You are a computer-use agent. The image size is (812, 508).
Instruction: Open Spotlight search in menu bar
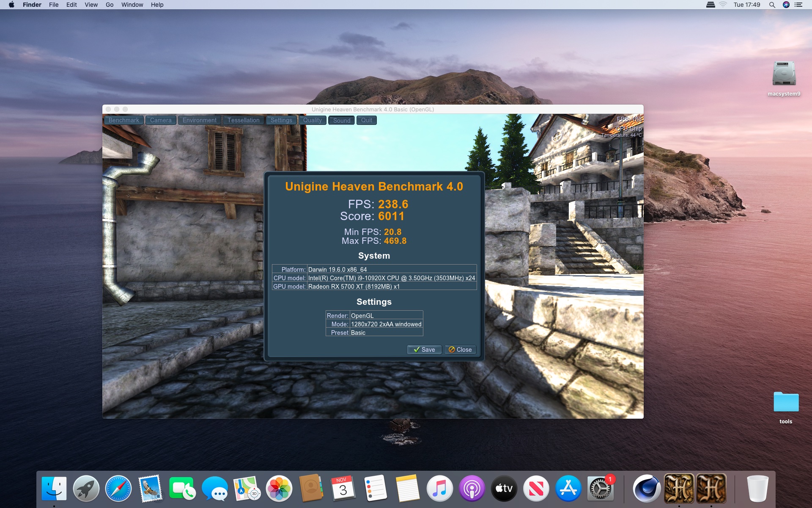pyautogui.click(x=772, y=5)
